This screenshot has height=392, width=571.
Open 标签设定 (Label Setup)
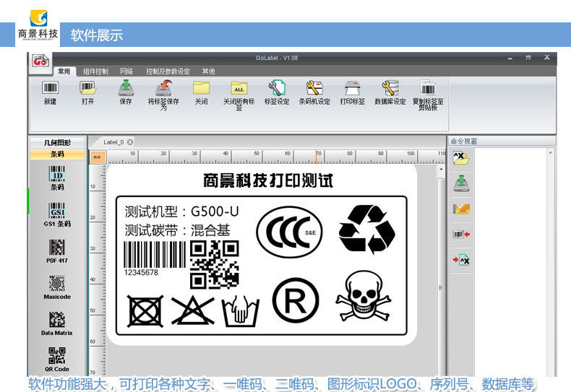[x=277, y=87]
